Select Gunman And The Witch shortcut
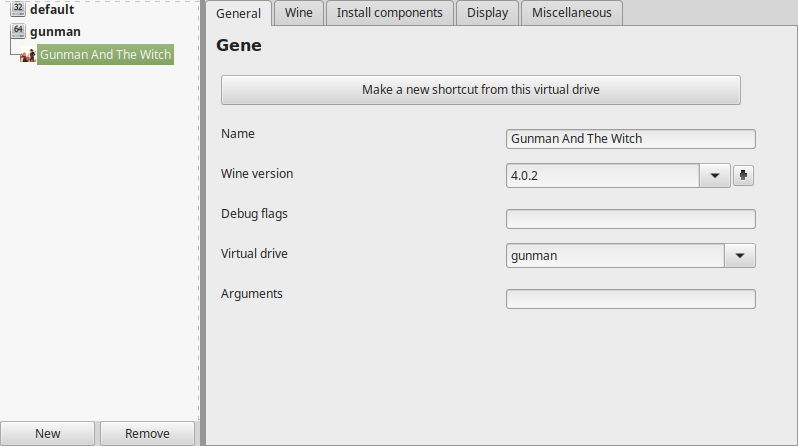798x446 pixels. 105,54
